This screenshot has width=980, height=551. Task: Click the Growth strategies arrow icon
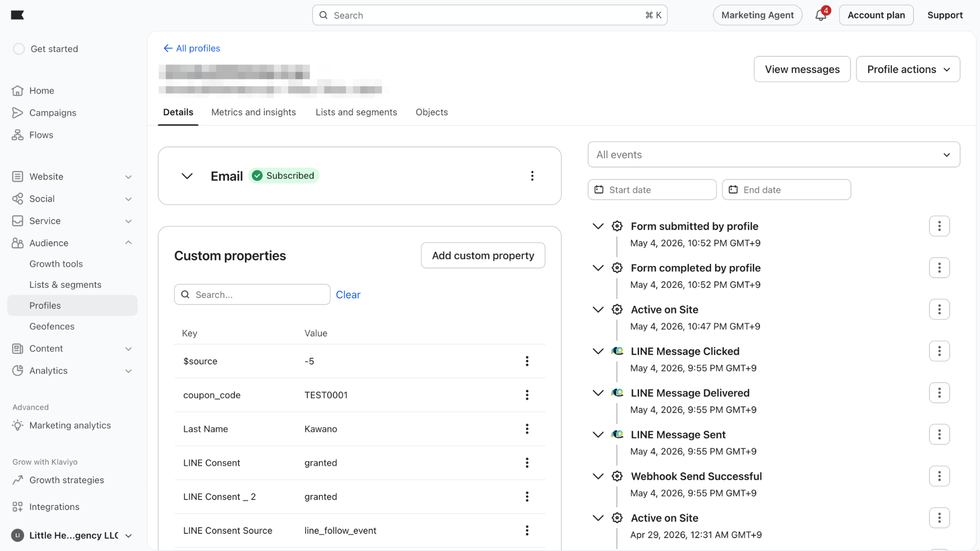pos(17,480)
